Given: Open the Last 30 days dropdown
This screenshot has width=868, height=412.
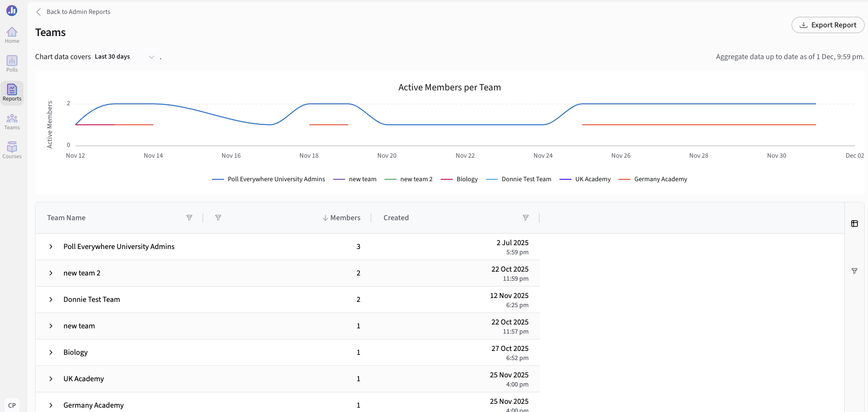Looking at the screenshot, I should point(125,57).
